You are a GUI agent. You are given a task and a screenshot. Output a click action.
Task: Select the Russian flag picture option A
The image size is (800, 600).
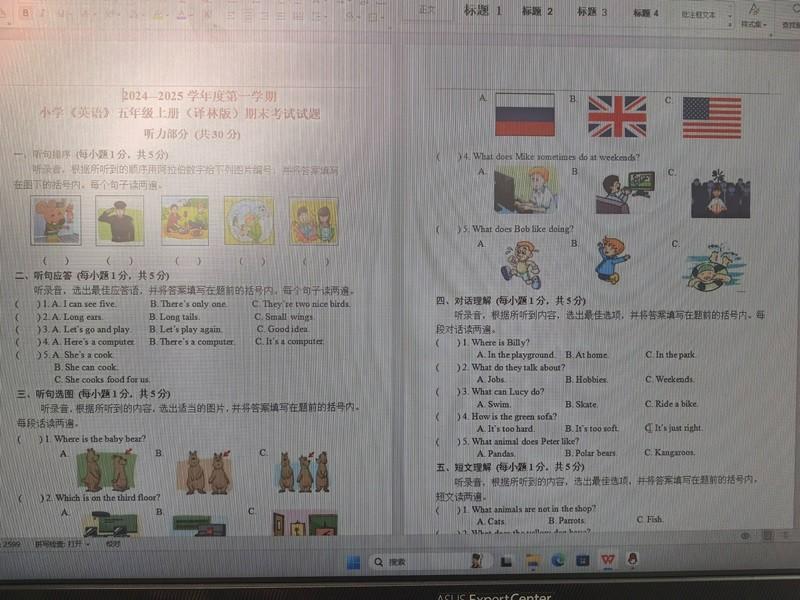pos(524,114)
